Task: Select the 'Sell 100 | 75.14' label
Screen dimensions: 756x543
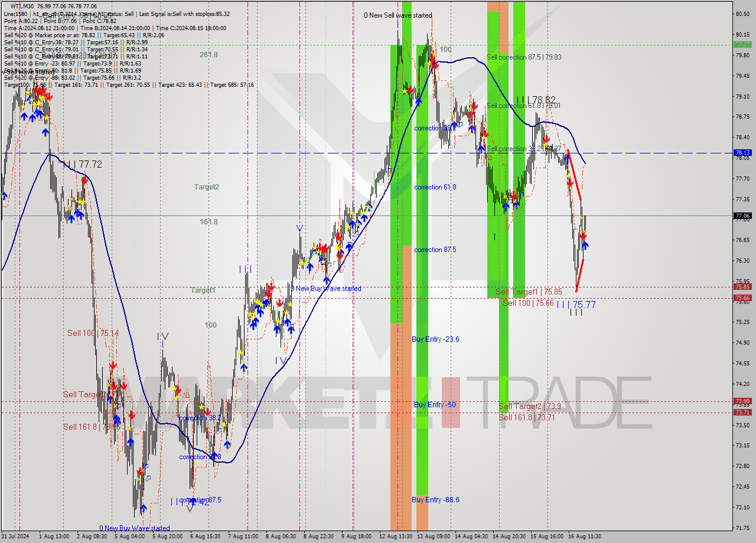Action: click(x=93, y=333)
